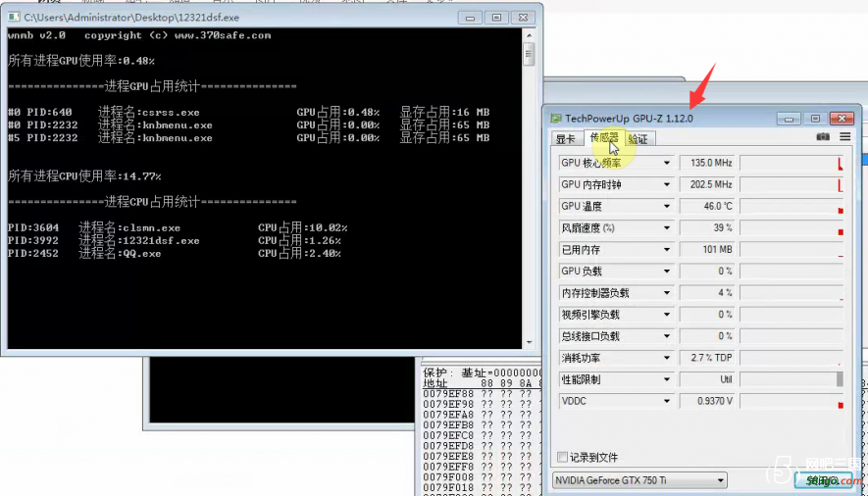Close the 12321dsf.exe console window
Image resolution: width=868 pixels, height=496 pixels.
click(x=523, y=18)
